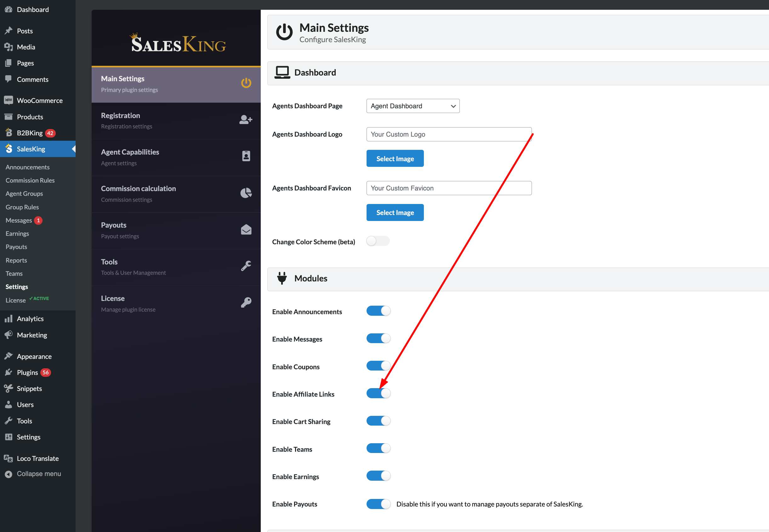Screen dimensions: 769x532
Task: Open the Registration settings tab
Action: [176, 121]
